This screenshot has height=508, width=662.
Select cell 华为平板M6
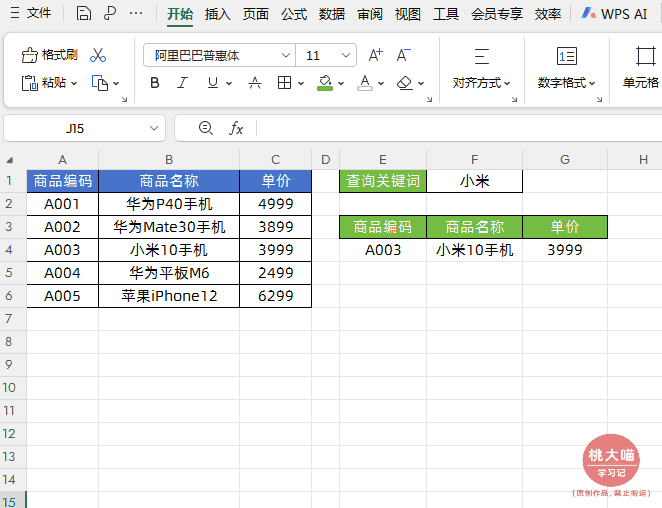tap(169, 273)
